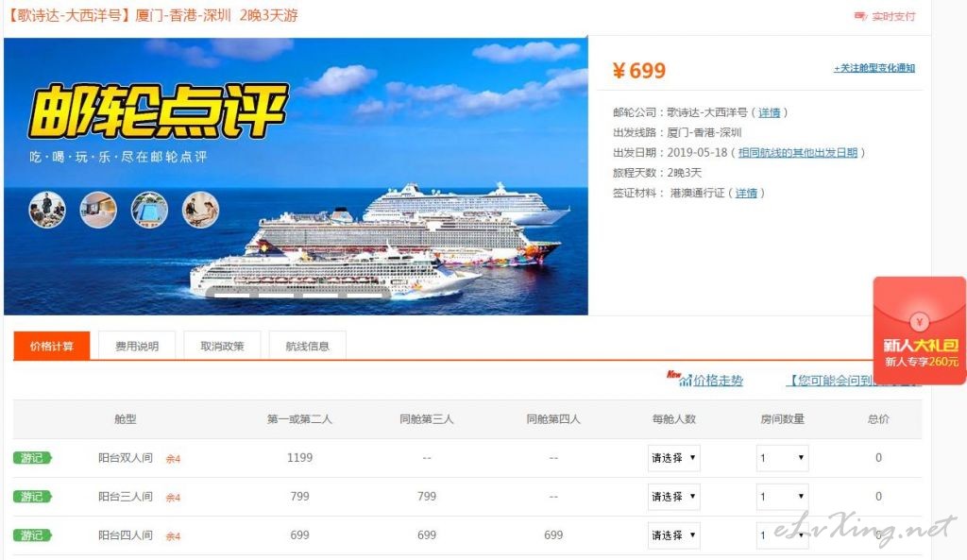Click 关注舱型变化通知 link
The image size is (967, 560).
(x=874, y=68)
